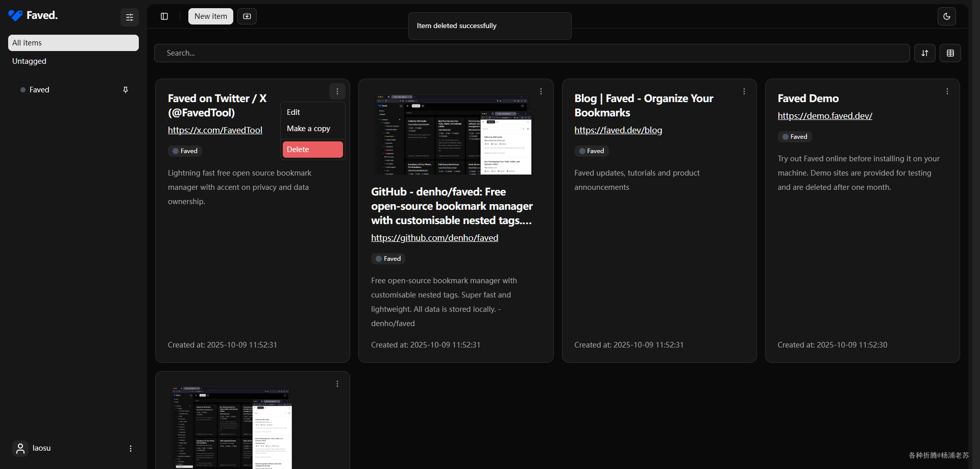Screen dimensions: 980x469
Task: Click the Faved heart logo icon
Action: tap(15, 16)
